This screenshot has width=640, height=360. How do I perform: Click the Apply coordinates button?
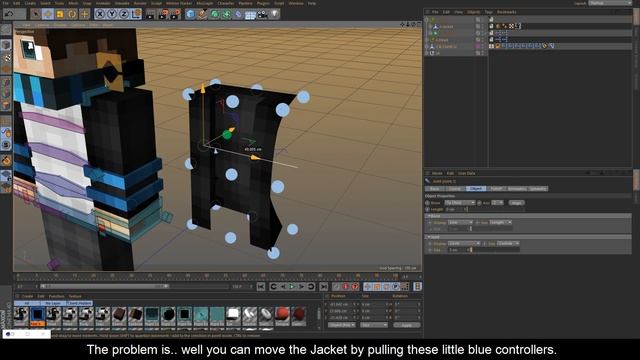[x=407, y=325]
